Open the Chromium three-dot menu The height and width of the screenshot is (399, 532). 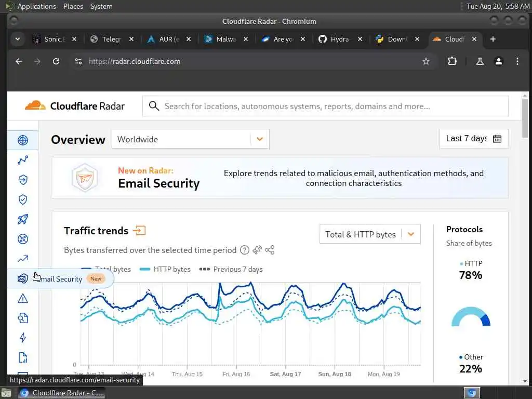[517, 61]
